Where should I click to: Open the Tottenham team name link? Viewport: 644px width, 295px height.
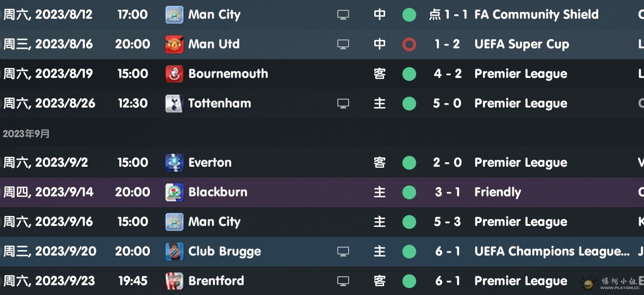pos(219,104)
